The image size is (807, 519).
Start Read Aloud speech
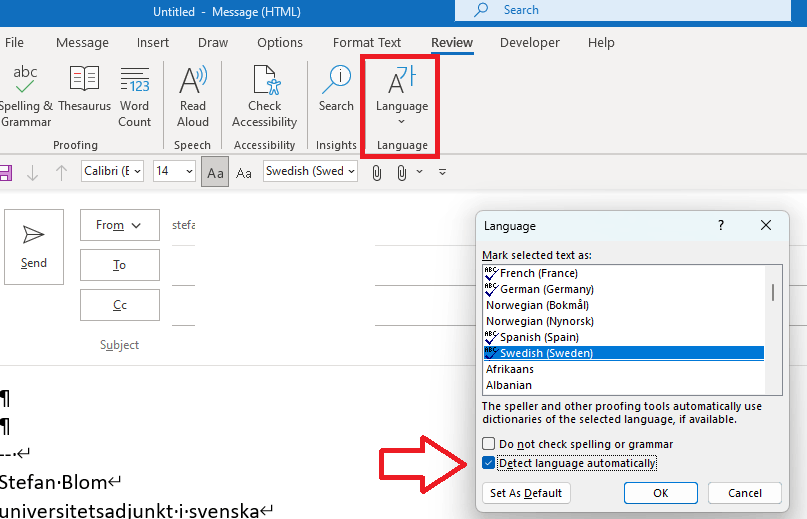pos(193,96)
